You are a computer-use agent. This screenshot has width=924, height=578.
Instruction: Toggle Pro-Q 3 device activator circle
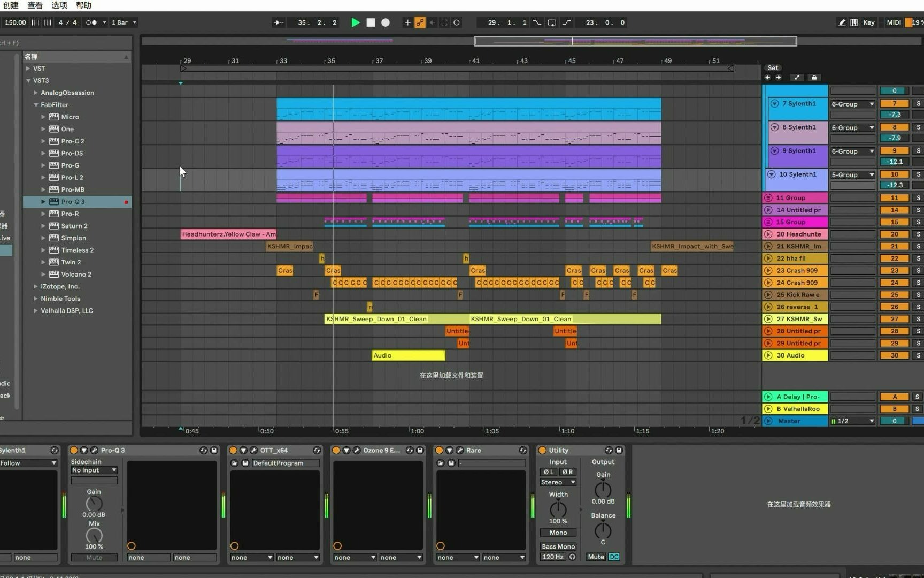tap(74, 450)
